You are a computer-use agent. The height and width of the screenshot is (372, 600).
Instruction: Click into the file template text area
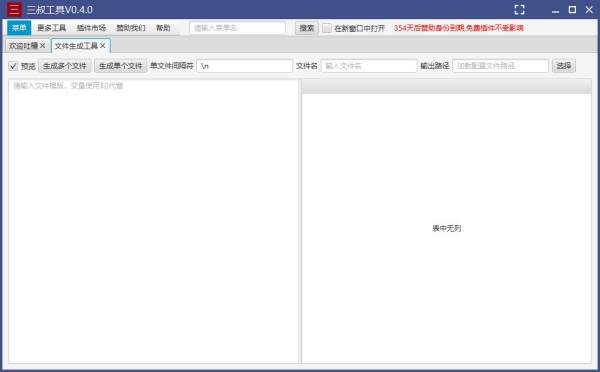(153, 221)
